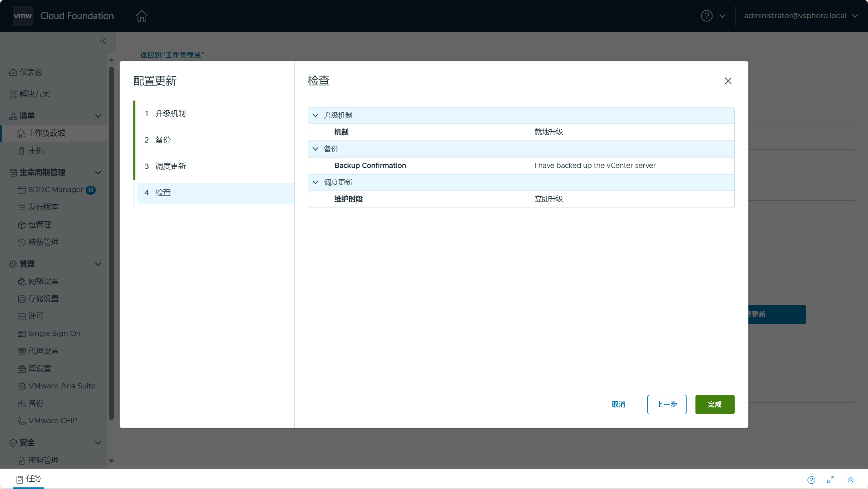The width and height of the screenshot is (868, 489).
Task: Open administrator@vsphere.local user menu
Action: [801, 16]
